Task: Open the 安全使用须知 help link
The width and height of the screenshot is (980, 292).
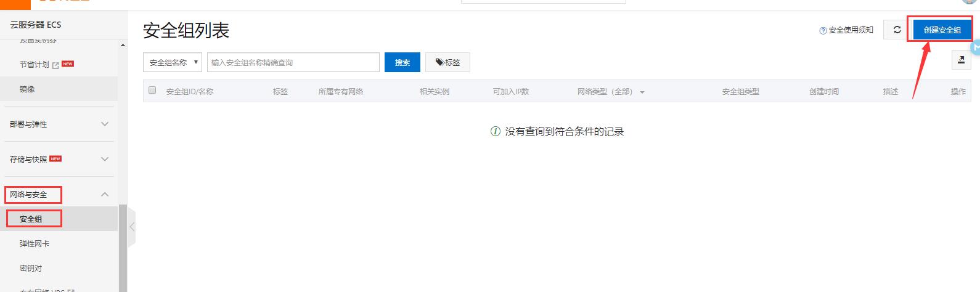Action: [x=846, y=30]
